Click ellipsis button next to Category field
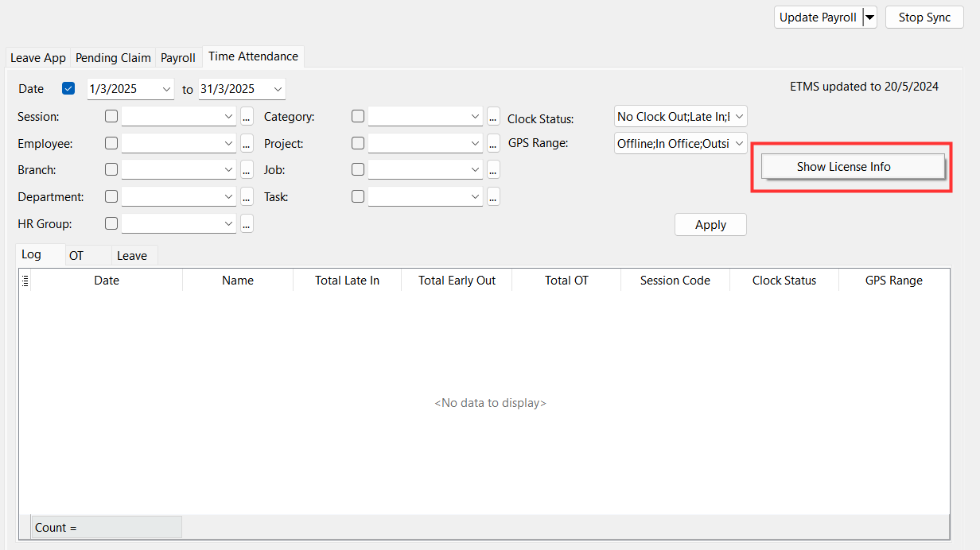Image resolution: width=980 pixels, height=550 pixels. pos(493,117)
